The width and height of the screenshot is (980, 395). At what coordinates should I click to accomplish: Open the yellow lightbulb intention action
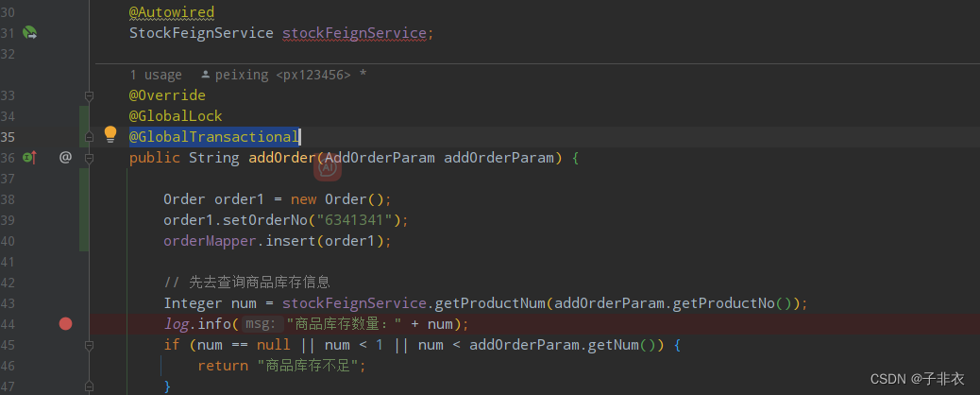(110, 134)
